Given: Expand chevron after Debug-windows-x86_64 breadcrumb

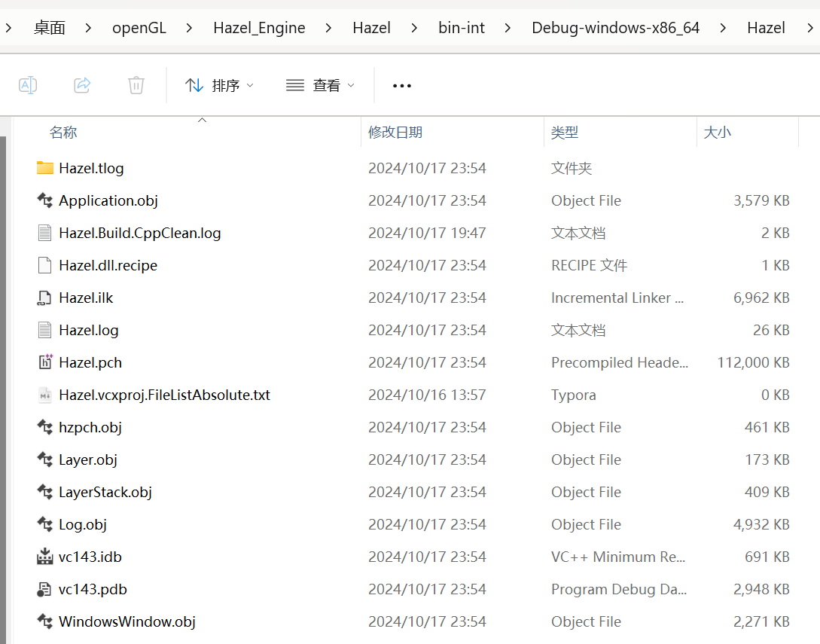Looking at the screenshot, I should pos(723,28).
